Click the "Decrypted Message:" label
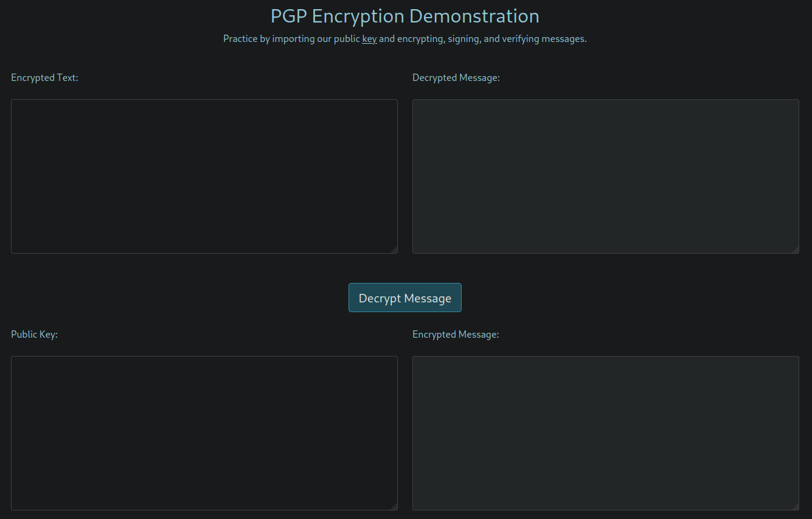Image resolution: width=812 pixels, height=519 pixels. pos(456,78)
